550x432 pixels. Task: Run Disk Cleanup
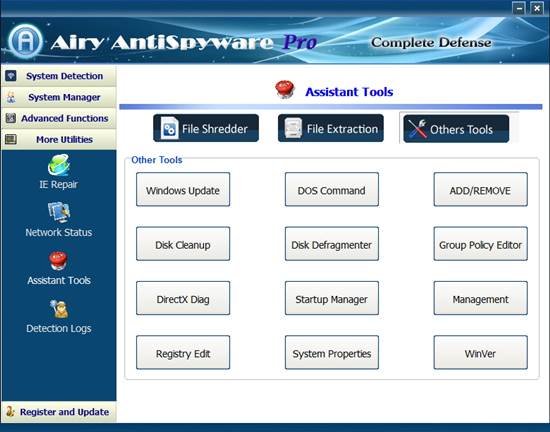183,244
